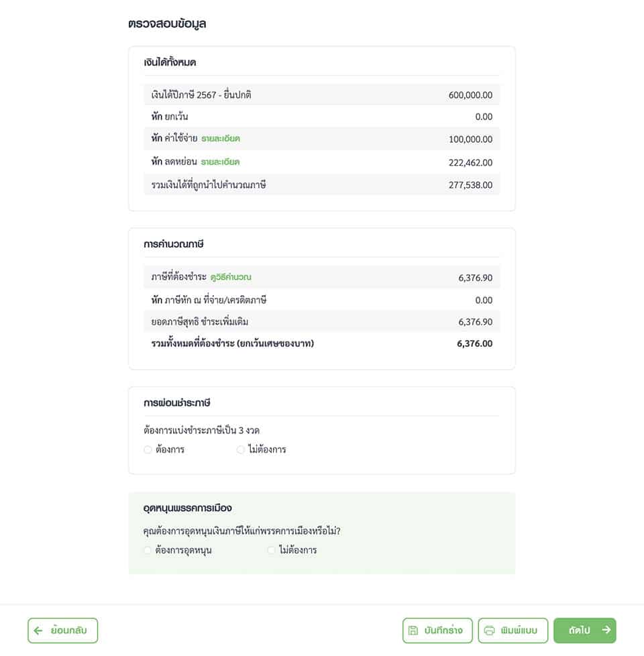644x656 pixels.
Task: Click the left arrow icon beside ย้อนกลับ
Action: click(x=38, y=631)
